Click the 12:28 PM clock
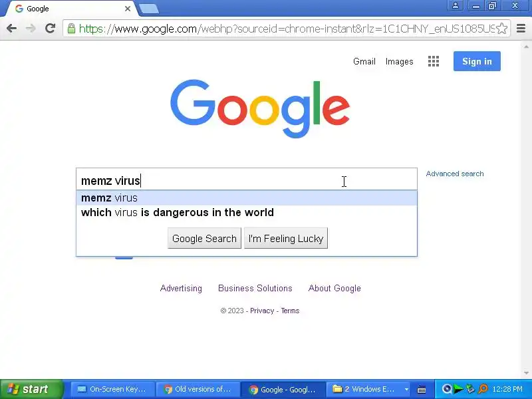532x399 pixels. (x=507, y=389)
